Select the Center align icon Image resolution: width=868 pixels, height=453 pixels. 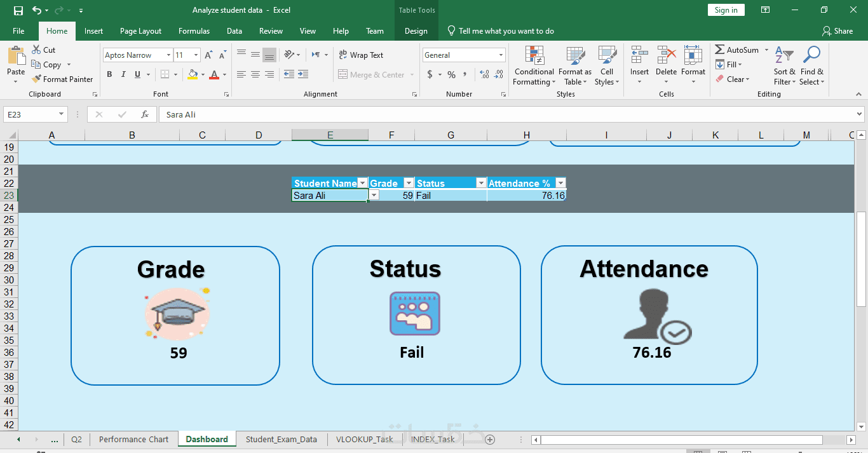tap(255, 74)
